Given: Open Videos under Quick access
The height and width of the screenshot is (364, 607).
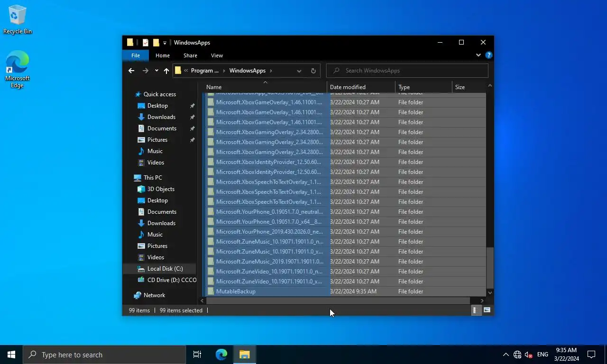Looking at the screenshot, I should (x=156, y=163).
